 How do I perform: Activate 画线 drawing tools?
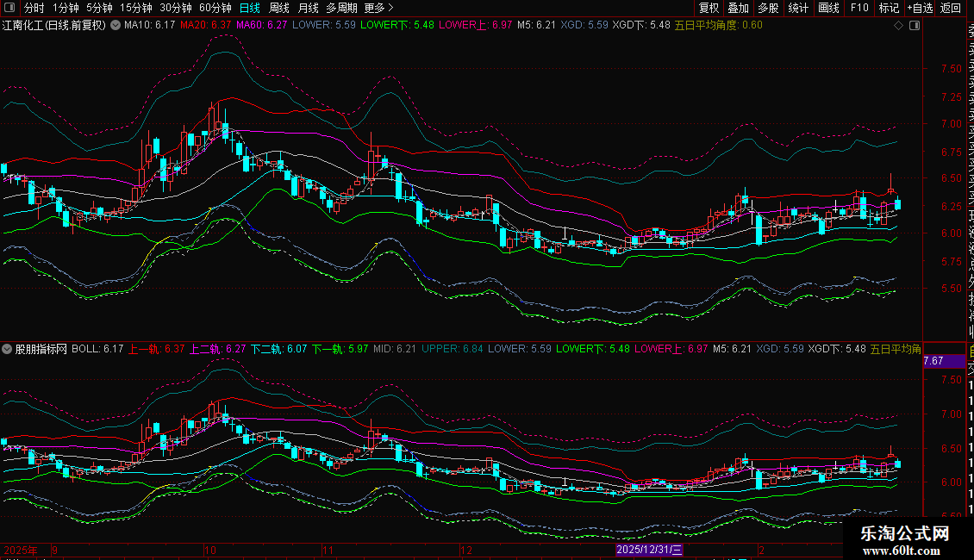pyautogui.click(x=828, y=8)
